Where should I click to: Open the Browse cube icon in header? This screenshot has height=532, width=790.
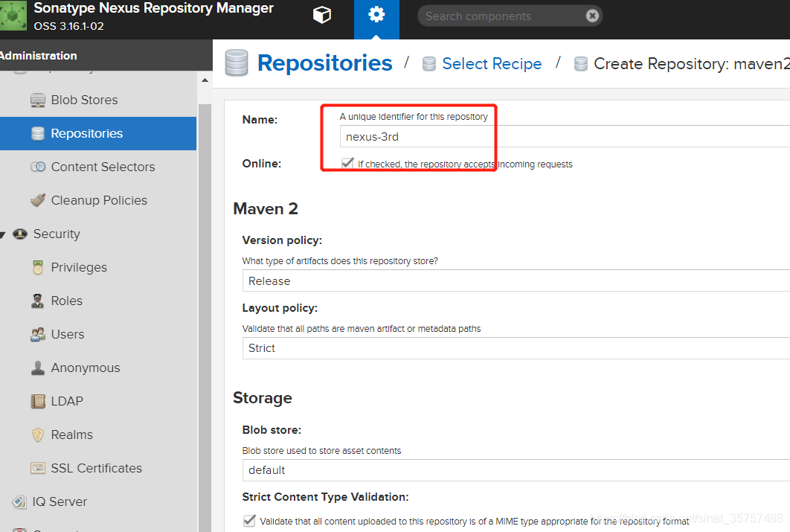click(322, 15)
